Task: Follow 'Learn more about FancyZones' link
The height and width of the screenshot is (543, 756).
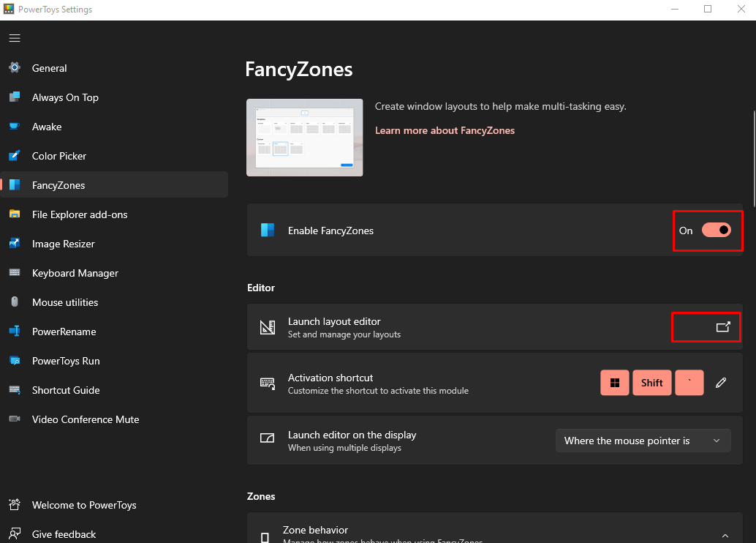Action: pos(445,130)
